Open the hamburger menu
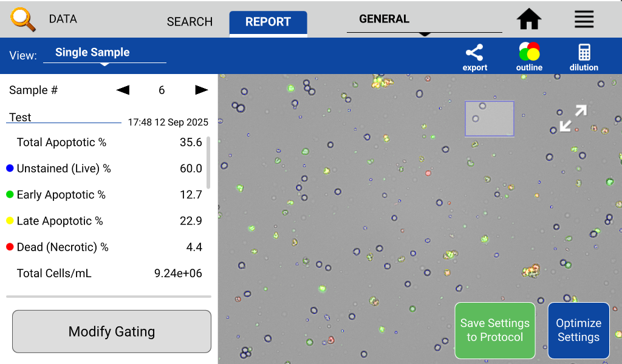The height and width of the screenshot is (364, 622). (x=584, y=19)
